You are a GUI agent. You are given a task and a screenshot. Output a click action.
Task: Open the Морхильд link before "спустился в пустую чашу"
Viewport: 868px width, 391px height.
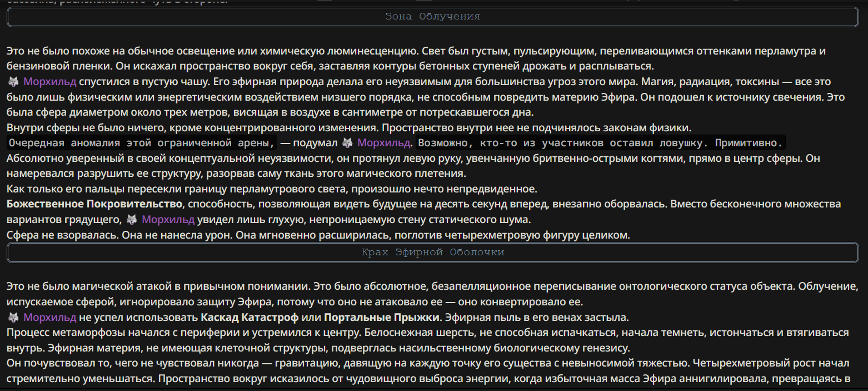pyautogui.click(x=50, y=82)
